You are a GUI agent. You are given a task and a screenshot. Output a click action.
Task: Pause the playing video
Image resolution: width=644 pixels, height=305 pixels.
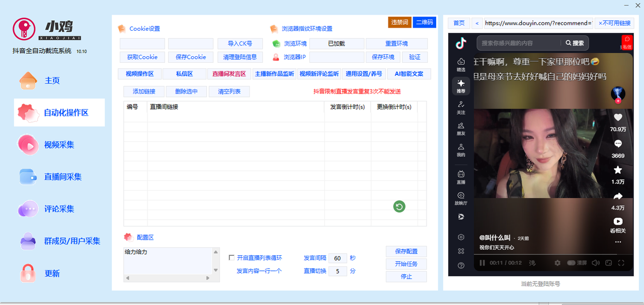click(x=481, y=263)
